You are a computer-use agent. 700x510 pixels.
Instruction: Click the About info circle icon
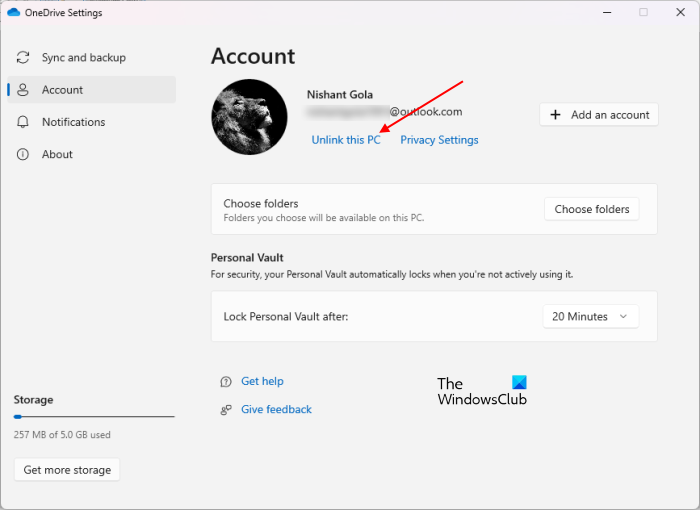(x=23, y=155)
